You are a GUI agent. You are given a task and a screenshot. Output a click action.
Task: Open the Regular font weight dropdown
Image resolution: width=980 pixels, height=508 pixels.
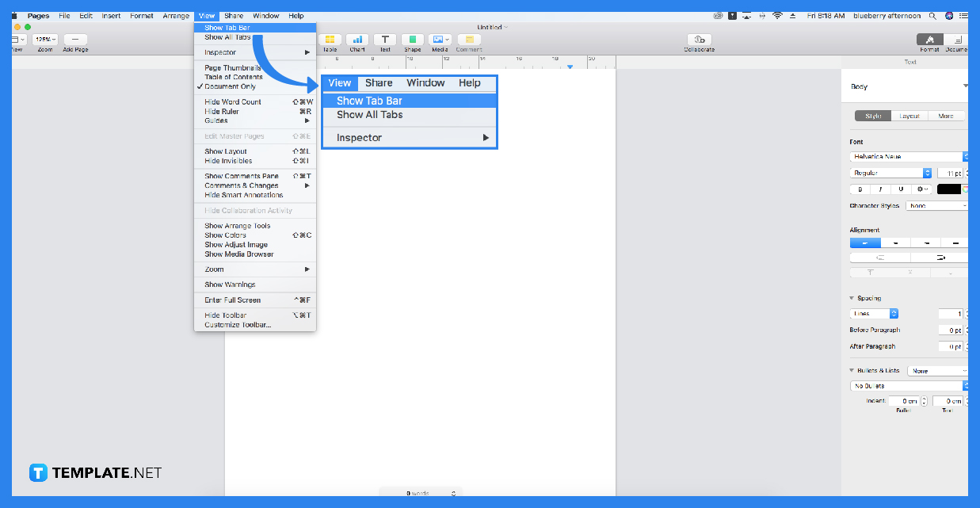(889, 172)
